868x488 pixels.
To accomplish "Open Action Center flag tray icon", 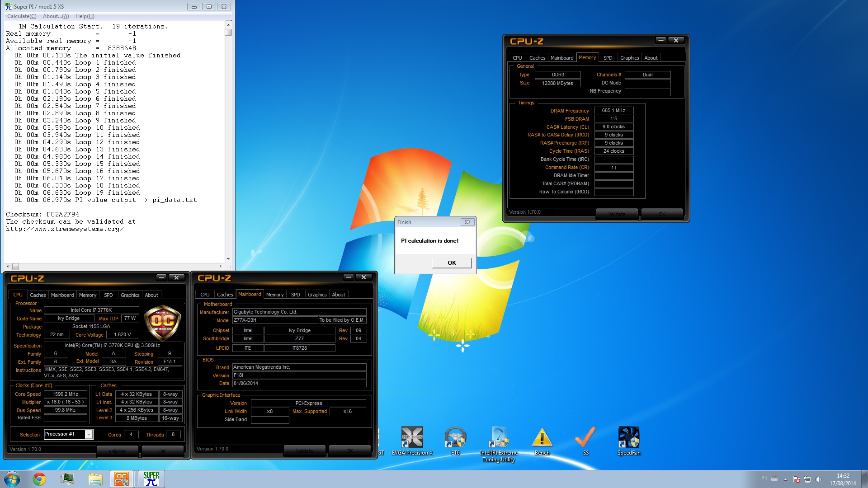I will tap(797, 479).
